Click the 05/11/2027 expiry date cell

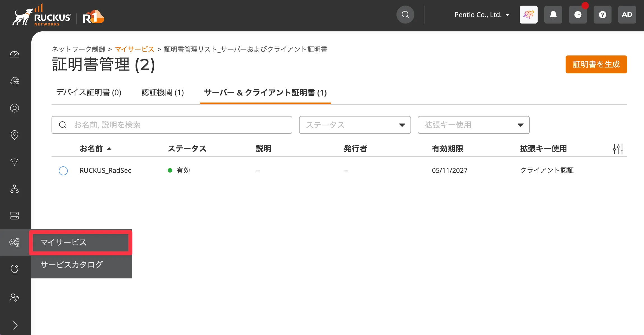click(450, 170)
